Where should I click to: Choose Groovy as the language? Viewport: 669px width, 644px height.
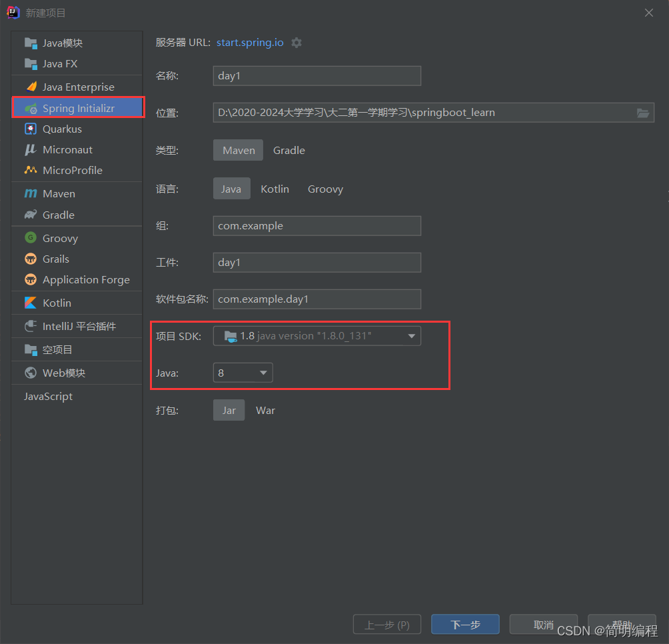tap(325, 189)
